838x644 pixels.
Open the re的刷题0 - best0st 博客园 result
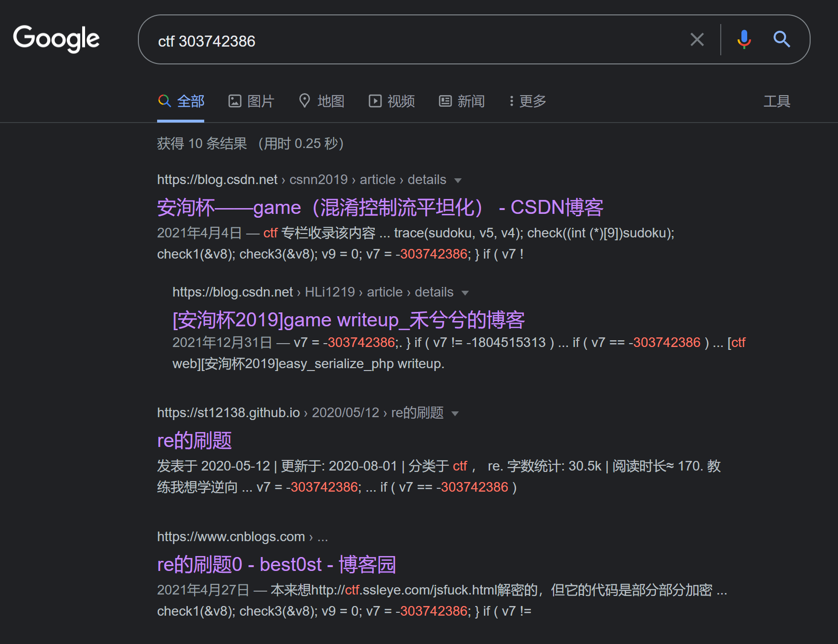276,564
